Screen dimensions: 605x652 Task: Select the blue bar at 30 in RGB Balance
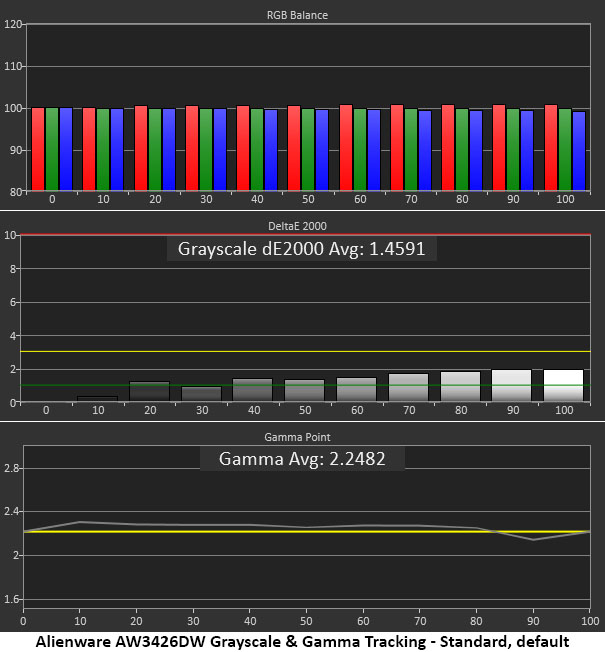coord(220,150)
